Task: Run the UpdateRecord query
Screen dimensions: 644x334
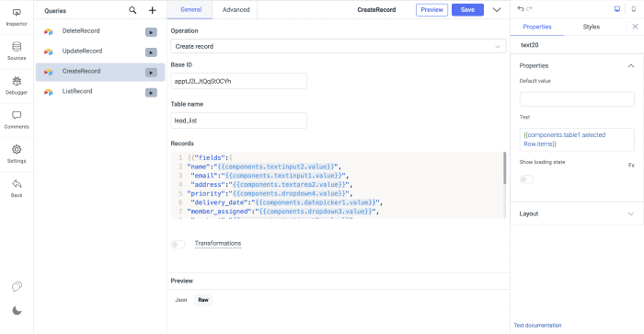Action: [151, 52]
